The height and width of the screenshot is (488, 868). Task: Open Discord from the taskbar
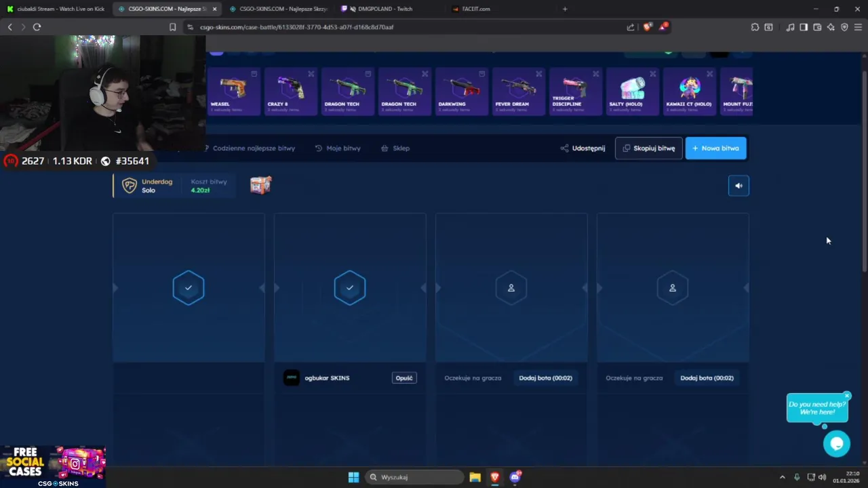click(x=515, y=477)
